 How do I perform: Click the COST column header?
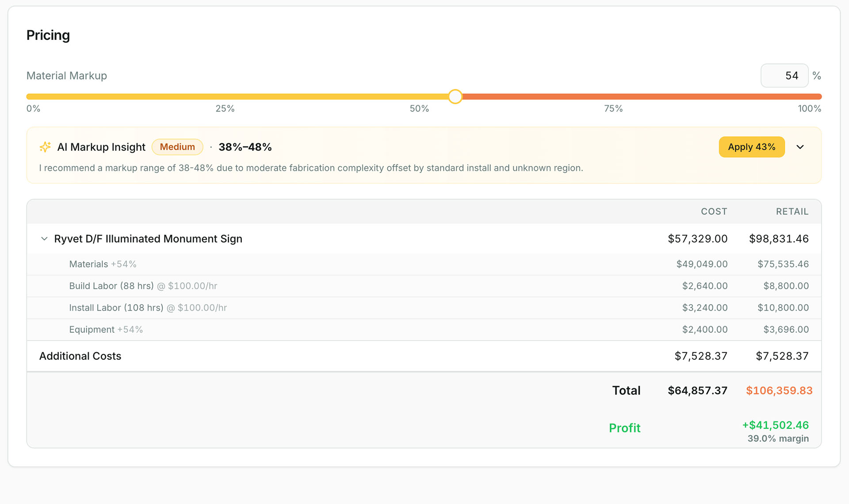714,211
